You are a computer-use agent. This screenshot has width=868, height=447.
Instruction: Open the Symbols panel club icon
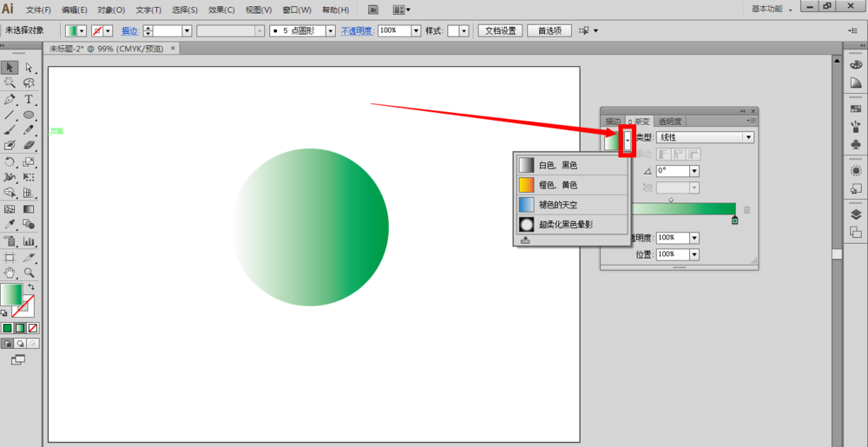click(856, 144)
